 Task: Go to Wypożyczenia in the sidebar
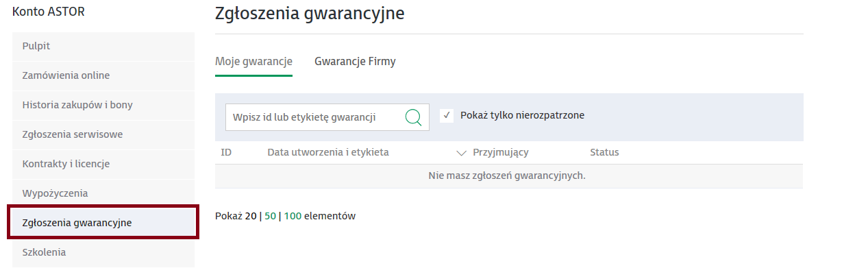pyautogui.click(x=103, y=193)
